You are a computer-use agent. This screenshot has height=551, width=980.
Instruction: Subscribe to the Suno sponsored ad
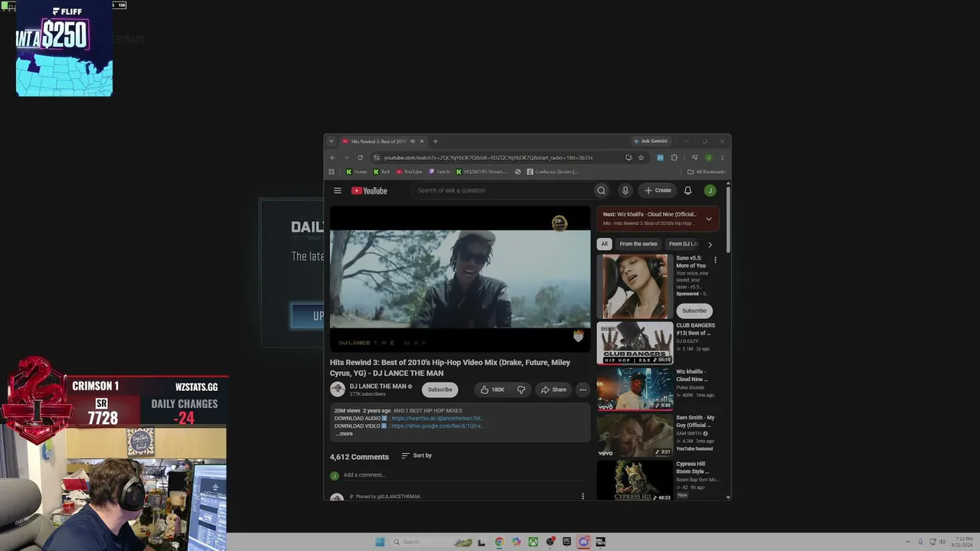coord(694,311)
